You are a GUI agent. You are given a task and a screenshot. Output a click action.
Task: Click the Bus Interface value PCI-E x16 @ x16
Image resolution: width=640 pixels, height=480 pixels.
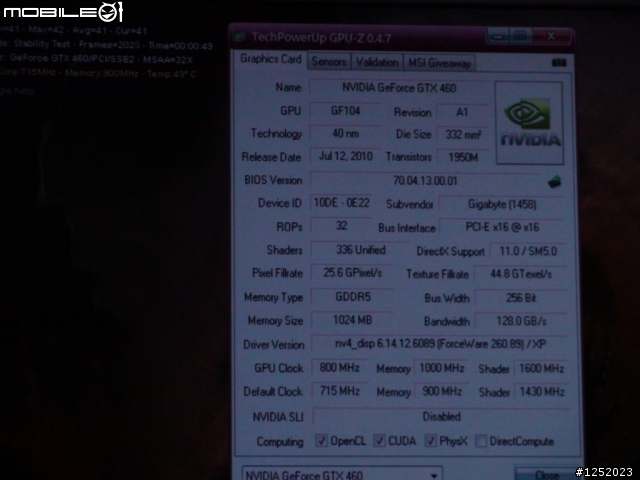[x=502, y=227]
